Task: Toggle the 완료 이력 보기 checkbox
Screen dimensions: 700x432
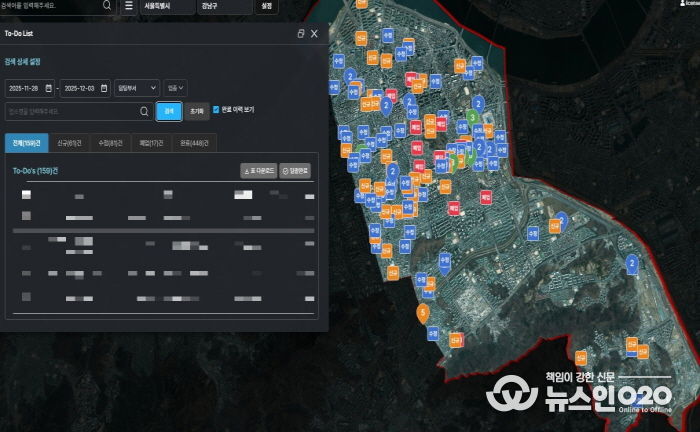Action: 216,109
